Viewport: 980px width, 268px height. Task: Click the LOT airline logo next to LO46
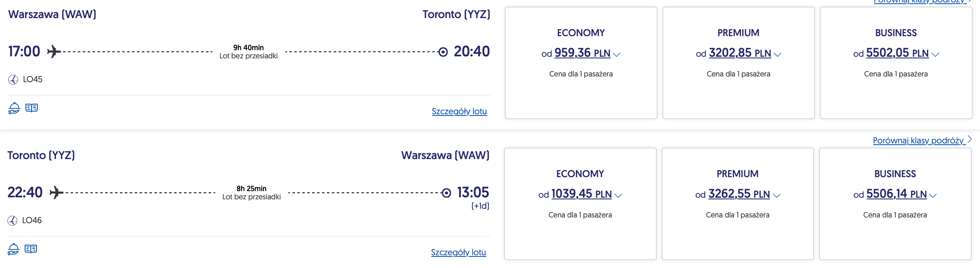pyautogui.click(x=12, y=221)
